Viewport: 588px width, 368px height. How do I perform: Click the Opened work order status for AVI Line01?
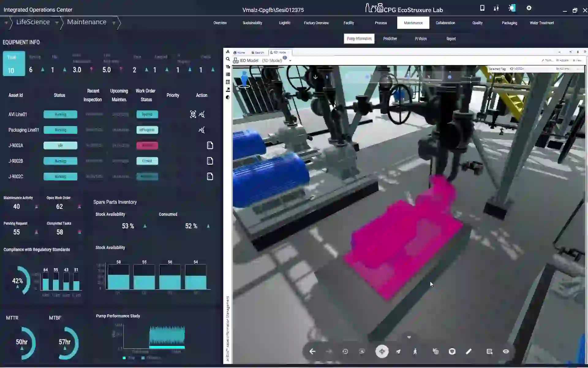tap(147, 114)
